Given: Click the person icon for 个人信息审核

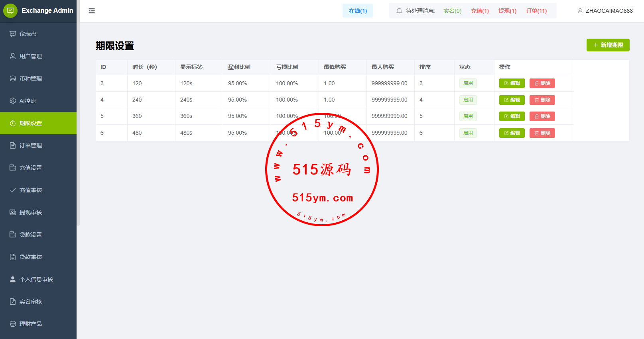Looking at the screenshot, I should 13,279.
